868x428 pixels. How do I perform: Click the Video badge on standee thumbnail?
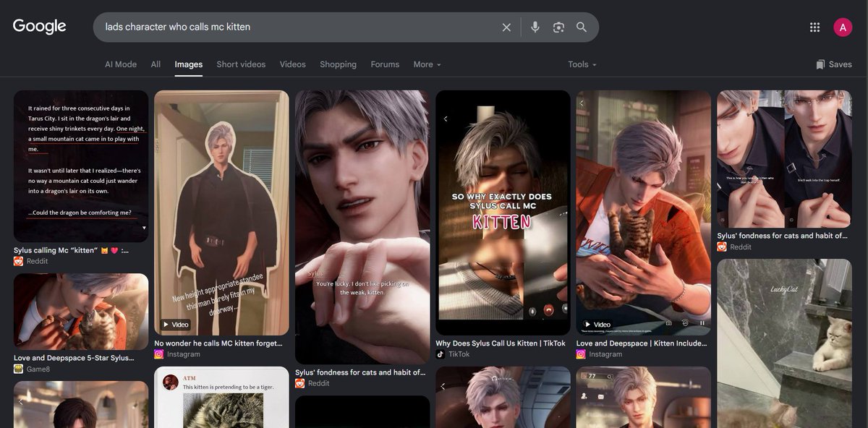tap(176, 325)
